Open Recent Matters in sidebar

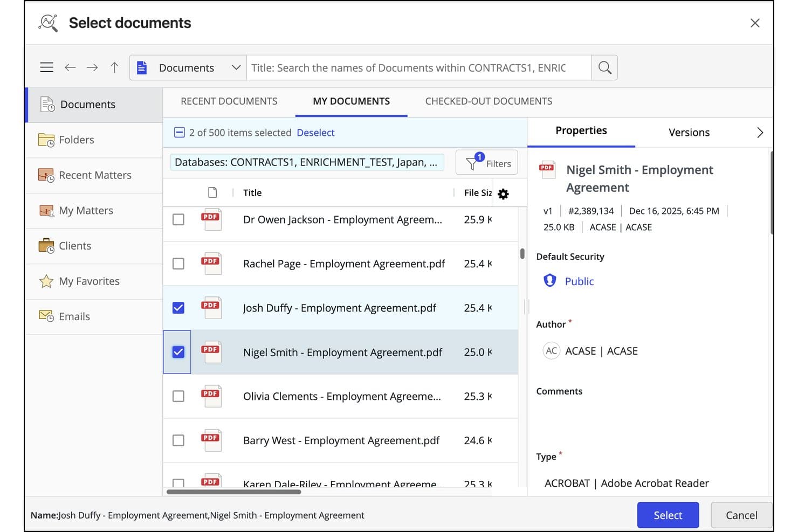(94, 175)
